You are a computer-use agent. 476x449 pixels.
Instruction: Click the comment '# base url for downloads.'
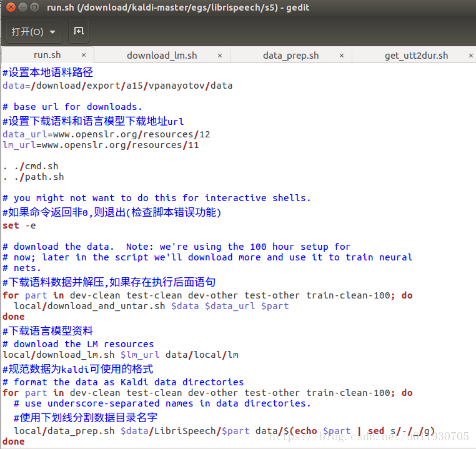pos(72,107)
